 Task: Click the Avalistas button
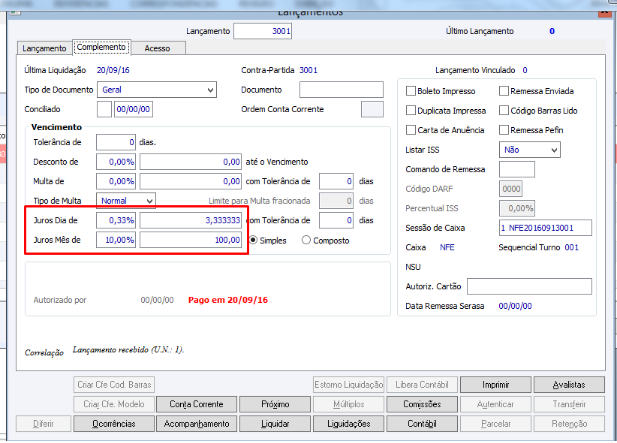[569, 385]
